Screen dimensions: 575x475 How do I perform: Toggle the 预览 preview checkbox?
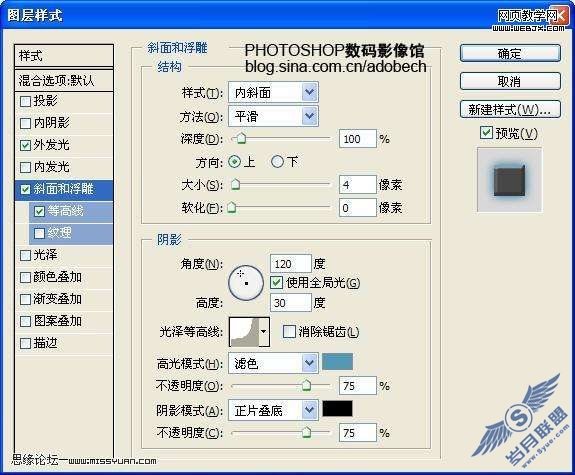[486, 132]
